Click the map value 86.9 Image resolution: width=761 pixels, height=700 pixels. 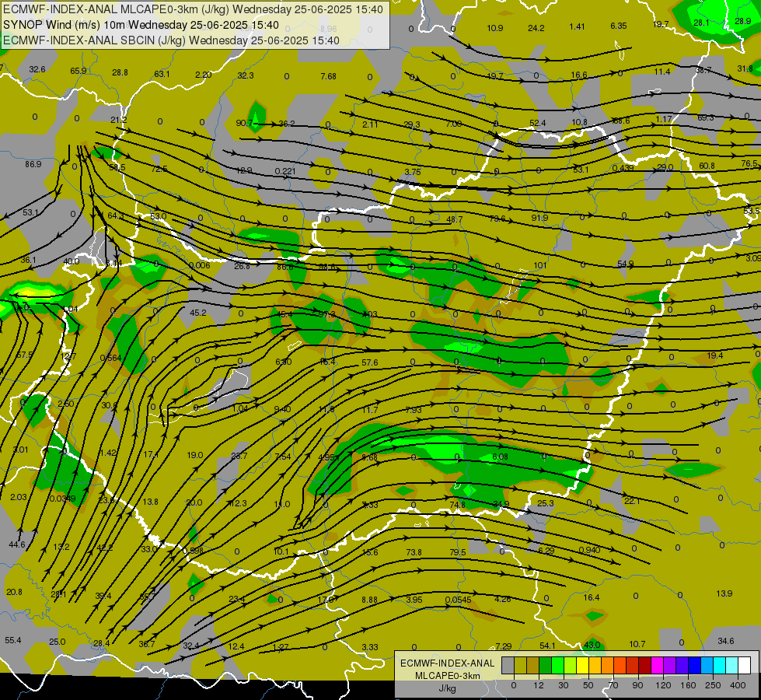click(33, 164)
